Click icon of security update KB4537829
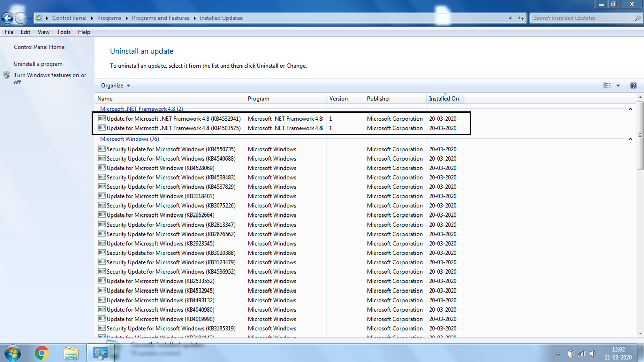 (102, 187)
